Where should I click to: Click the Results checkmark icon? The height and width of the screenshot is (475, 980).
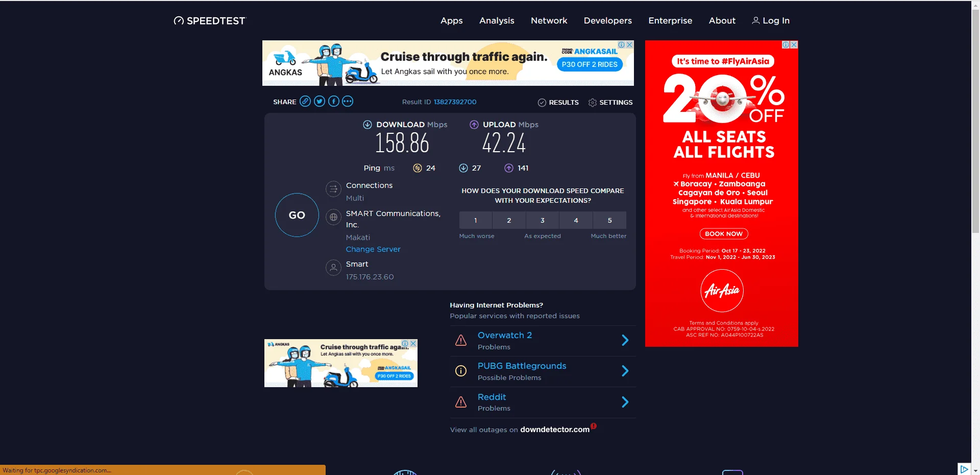[x=542, y=103]
